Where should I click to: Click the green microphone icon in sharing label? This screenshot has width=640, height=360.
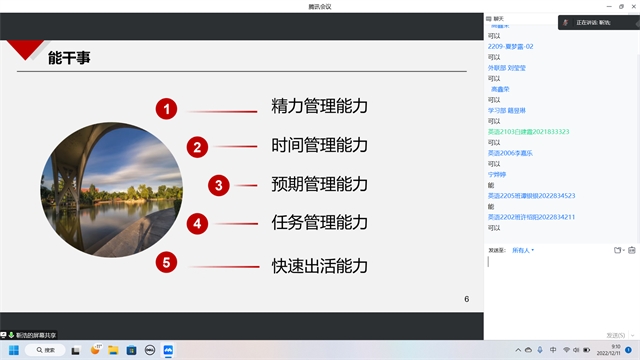coord(11,335)
